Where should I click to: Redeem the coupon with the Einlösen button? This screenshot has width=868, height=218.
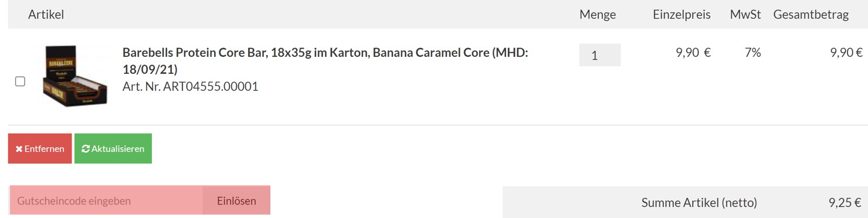tap(236, 200)
